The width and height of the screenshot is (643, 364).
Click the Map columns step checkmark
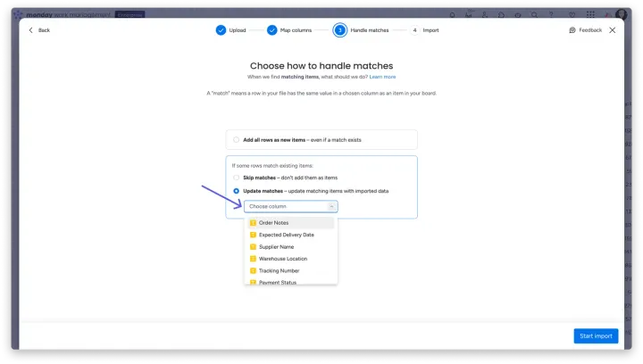tap(271, 30)
